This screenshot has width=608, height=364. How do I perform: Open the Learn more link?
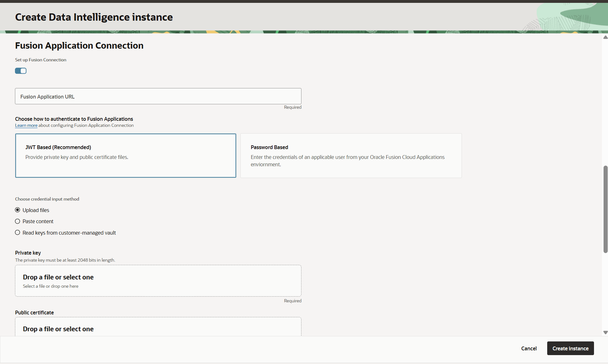click(x=26, y=125)
